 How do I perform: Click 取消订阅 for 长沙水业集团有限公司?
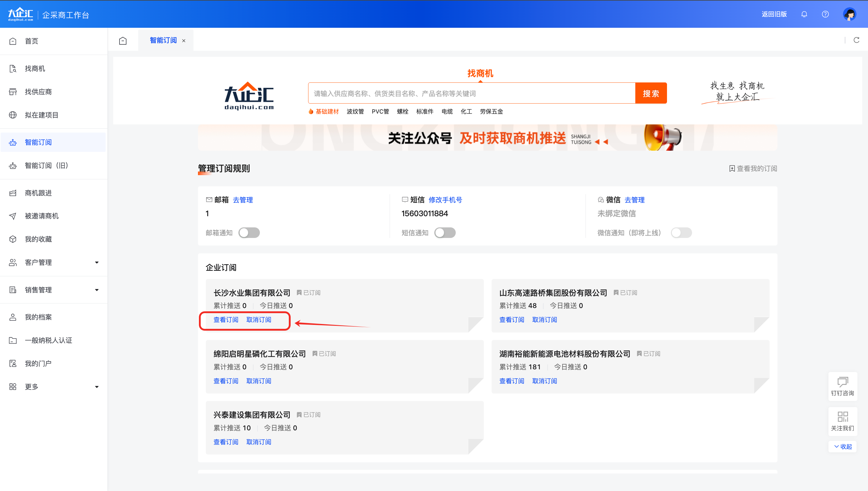(x=258, y=320)
